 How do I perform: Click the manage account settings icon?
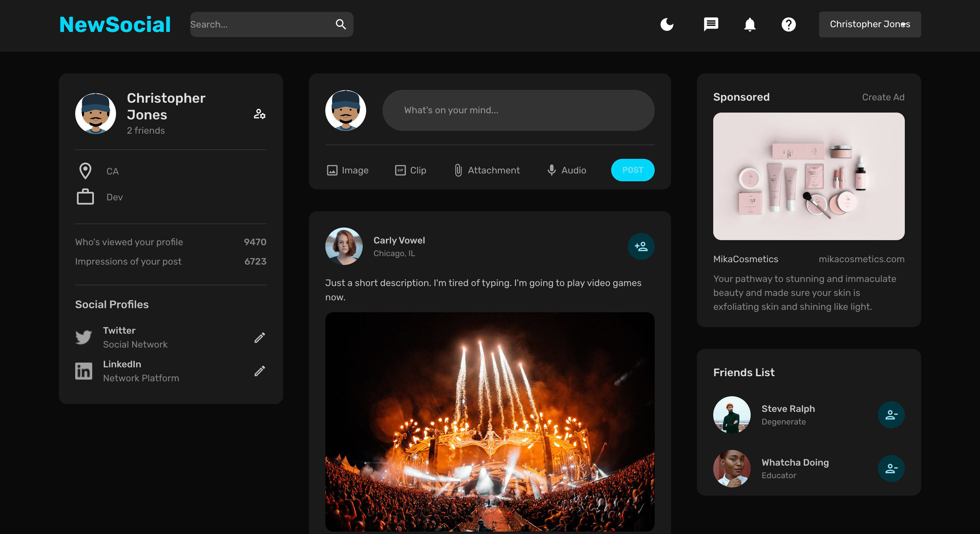click(x=259, y=114)
